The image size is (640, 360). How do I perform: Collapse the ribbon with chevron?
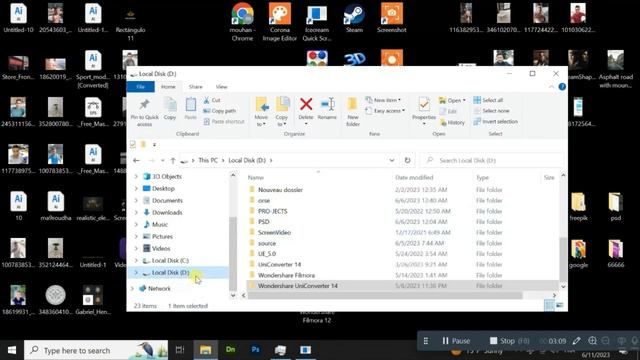pyautogui.click(x=551, y=87)
